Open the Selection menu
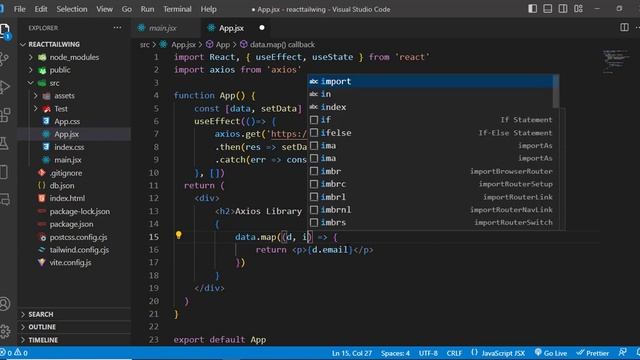 [x=72, y=9]
